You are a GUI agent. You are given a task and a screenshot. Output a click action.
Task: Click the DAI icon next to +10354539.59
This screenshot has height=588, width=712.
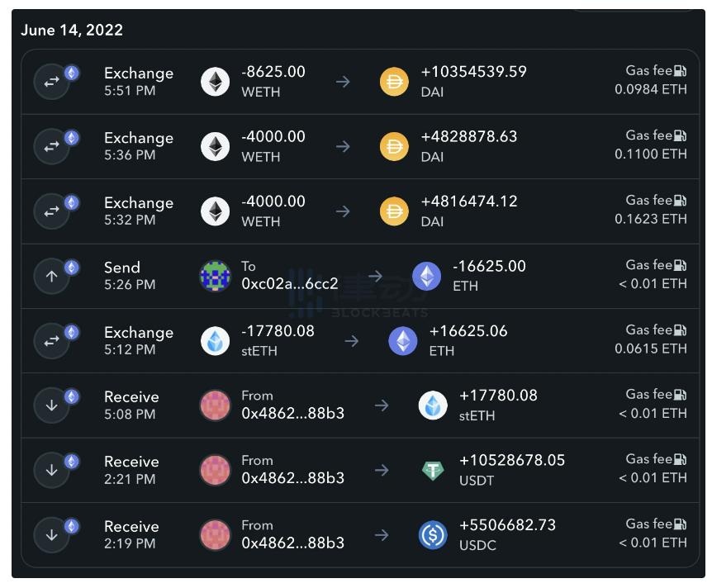pos(394,82)
